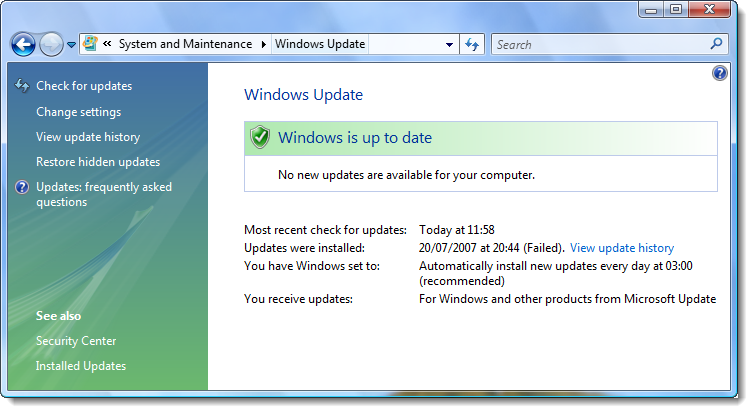Open Installed Updates under See also
This screenshot has width=753, height=413.
81,366
